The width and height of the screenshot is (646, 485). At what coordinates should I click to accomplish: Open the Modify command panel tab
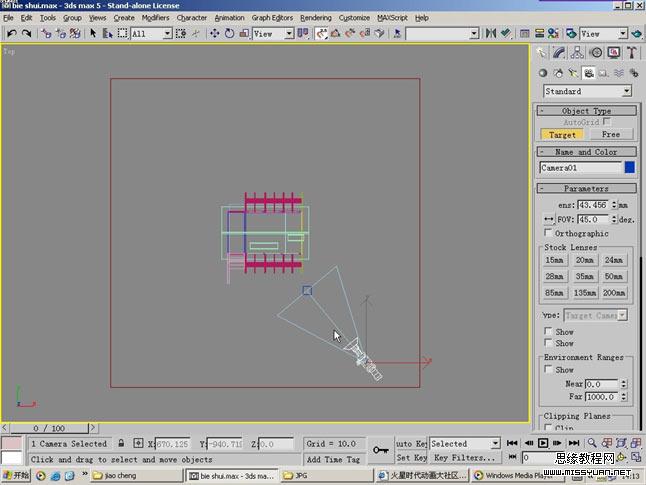559,52
